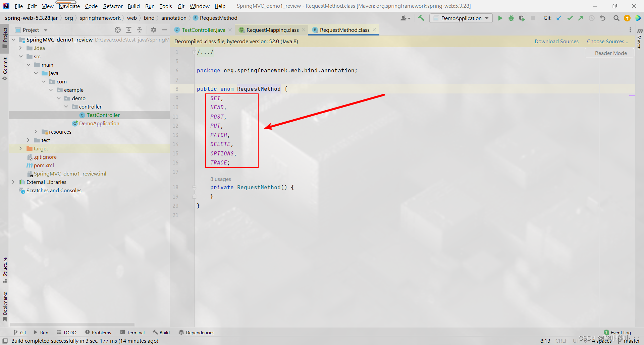Select opened file target icon in Project panel
This screenshot has height=345, width=644.
[118, 30]
